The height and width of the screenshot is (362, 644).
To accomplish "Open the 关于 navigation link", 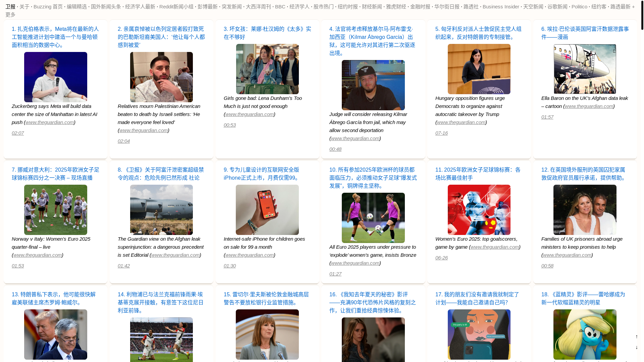I will coord(24,7).
